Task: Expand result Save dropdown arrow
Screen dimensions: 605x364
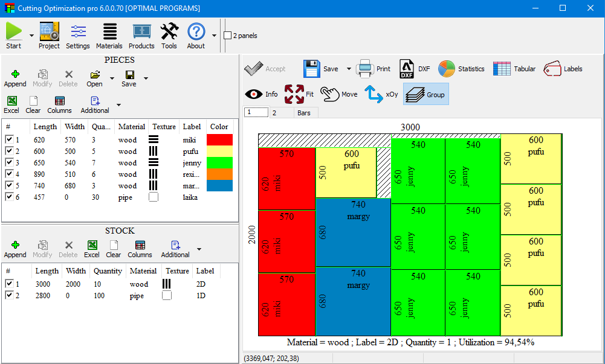Action: pos(349,69)
